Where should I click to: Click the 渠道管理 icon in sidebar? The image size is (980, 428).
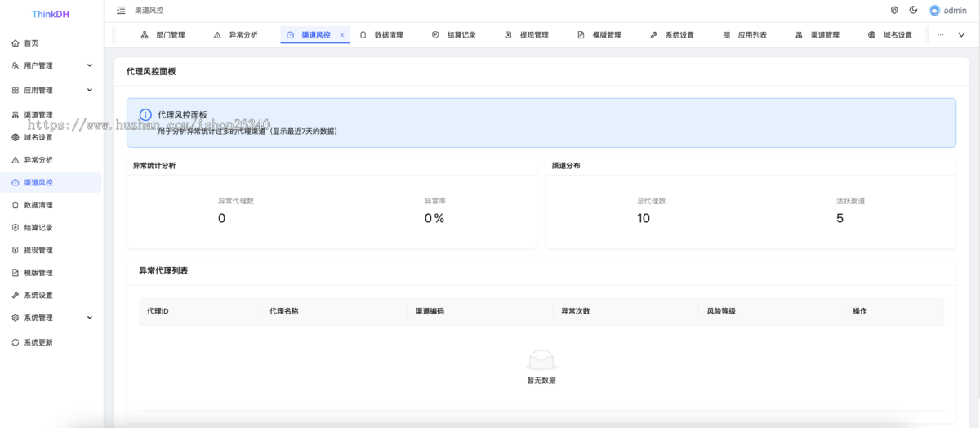coord(16,115)
